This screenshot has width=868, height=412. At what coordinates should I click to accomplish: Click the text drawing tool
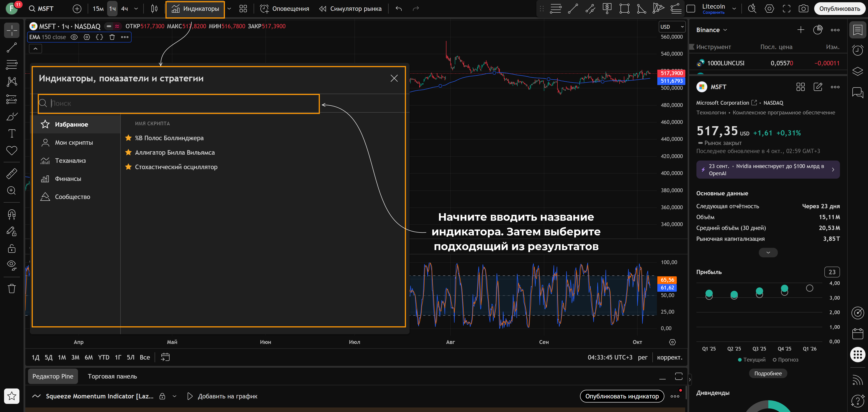12,133
